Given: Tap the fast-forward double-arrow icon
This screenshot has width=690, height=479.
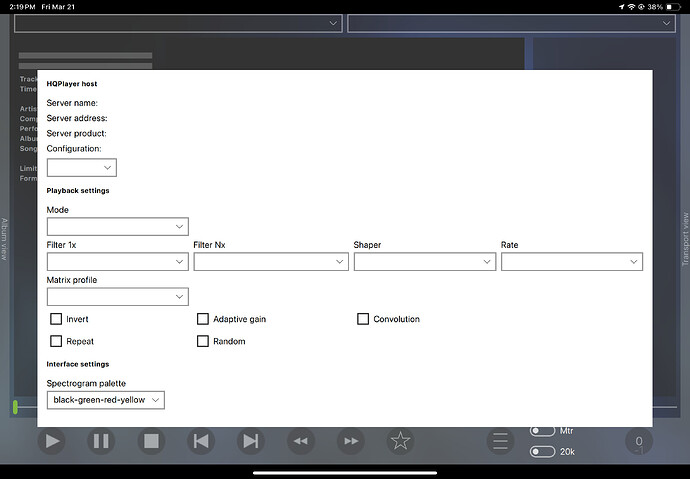Looking at the screenshot, I should [350, 441].
